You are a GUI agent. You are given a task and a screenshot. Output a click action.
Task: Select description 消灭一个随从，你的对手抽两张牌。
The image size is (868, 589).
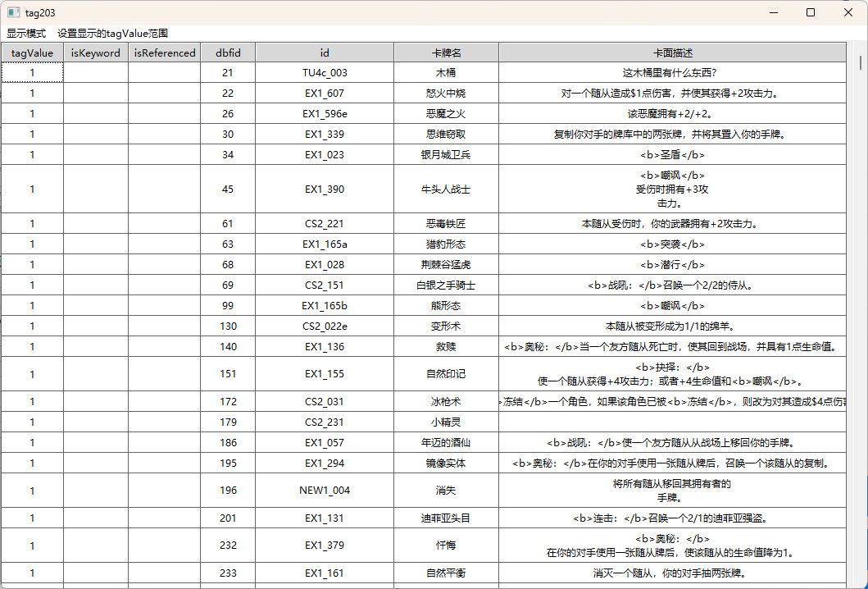coord(673,573)
